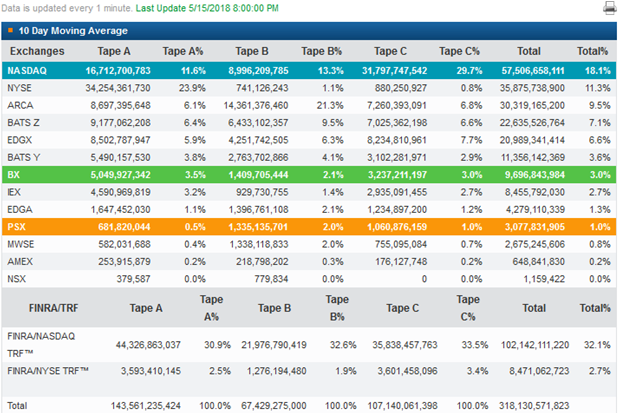Click FINRA/NYSE TRF Tape C value 3,601,458,096
Image resolution: width=619 pixels, height=413 pixels.
pyautogui.click(x=407, y=371)
